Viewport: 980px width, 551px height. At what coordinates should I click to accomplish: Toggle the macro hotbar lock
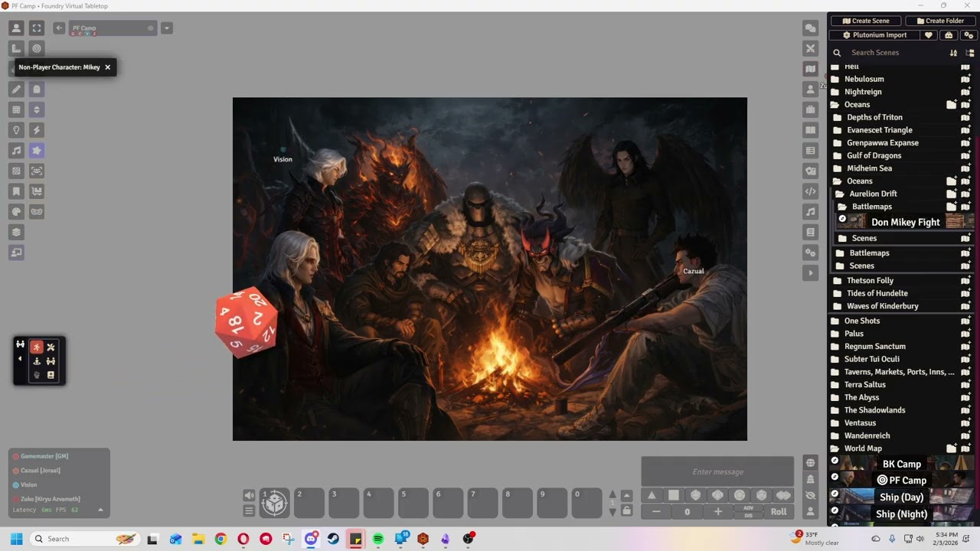(x=626, y=510)
